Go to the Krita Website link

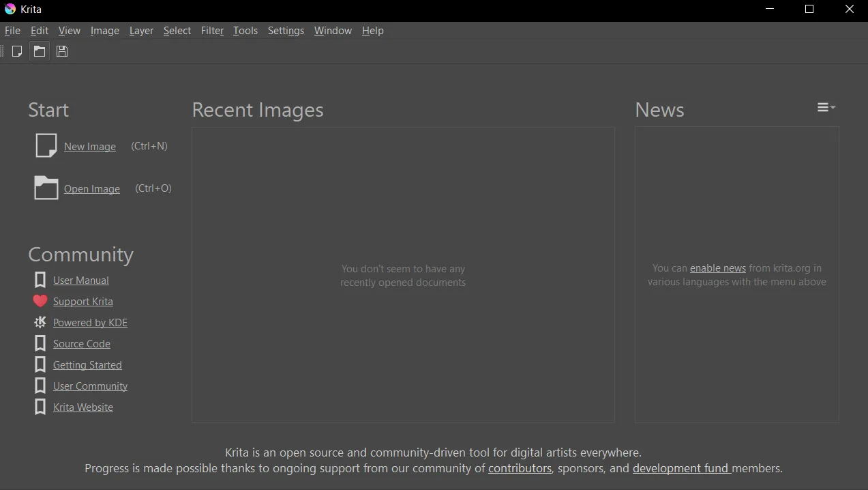[x=83, y=407]
